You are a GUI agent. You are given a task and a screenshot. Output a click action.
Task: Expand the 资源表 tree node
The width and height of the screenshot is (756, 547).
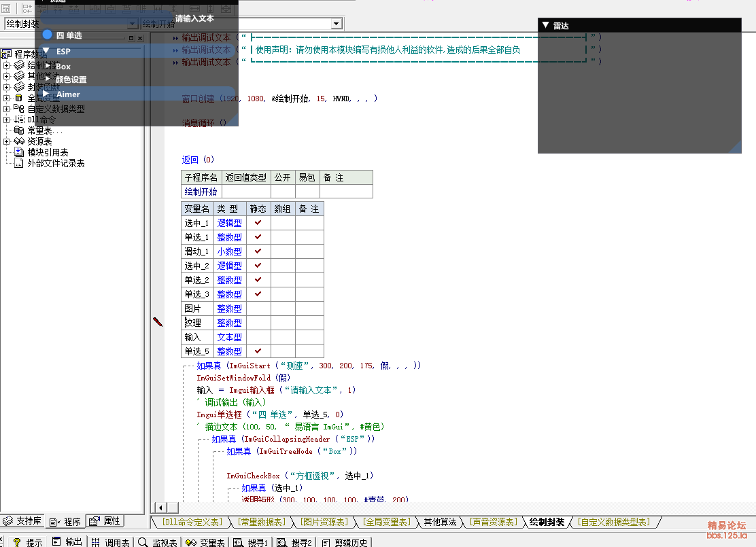[x=6, y=142]
